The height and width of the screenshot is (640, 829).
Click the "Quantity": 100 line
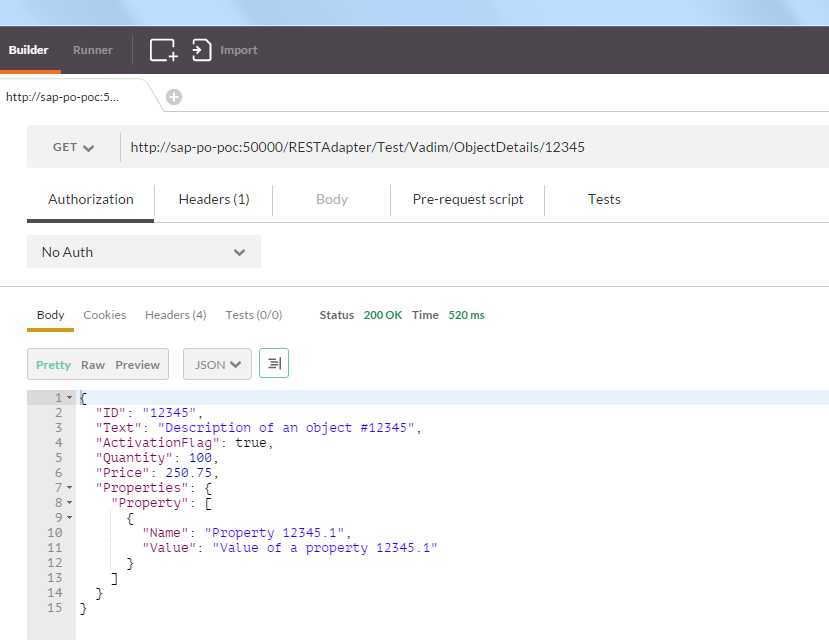pos(156,458)
